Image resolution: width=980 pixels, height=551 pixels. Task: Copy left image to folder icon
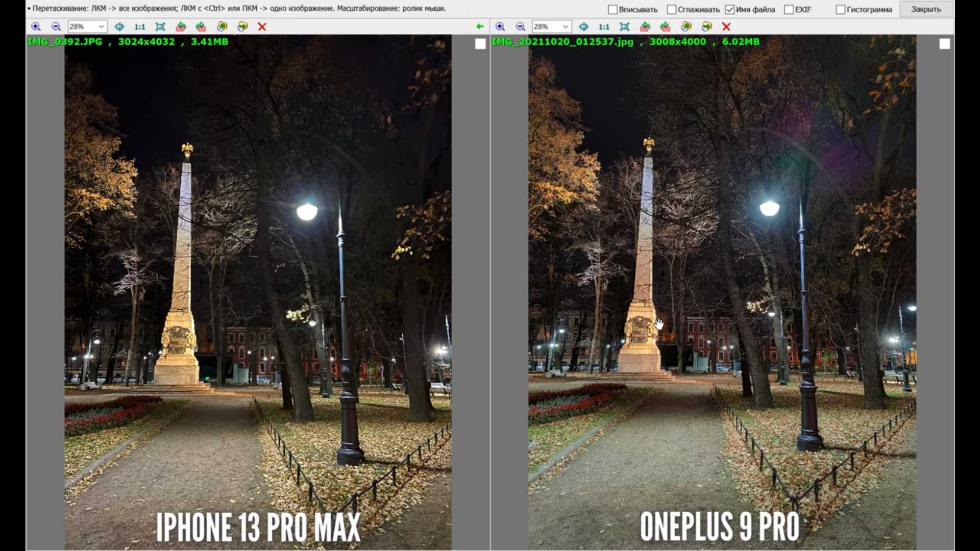tap(222, 27)
